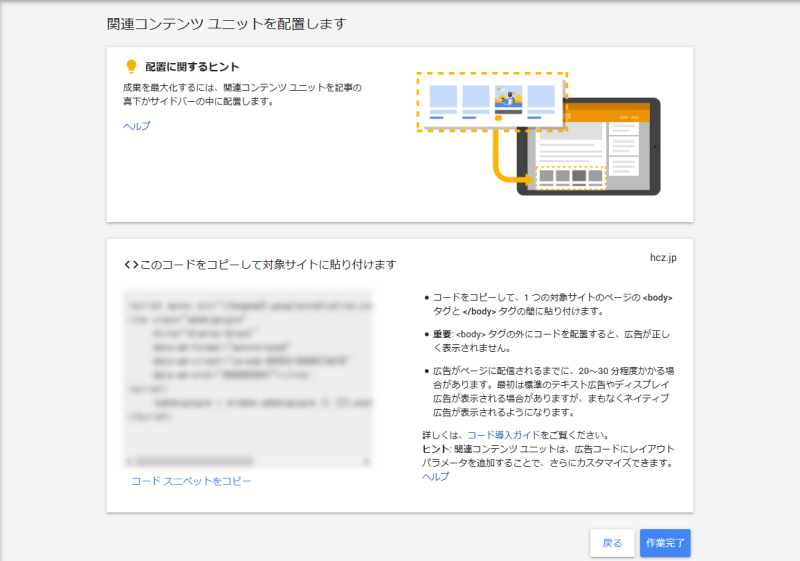Open ヘルプ link in placement hints card

pos(136,126)
